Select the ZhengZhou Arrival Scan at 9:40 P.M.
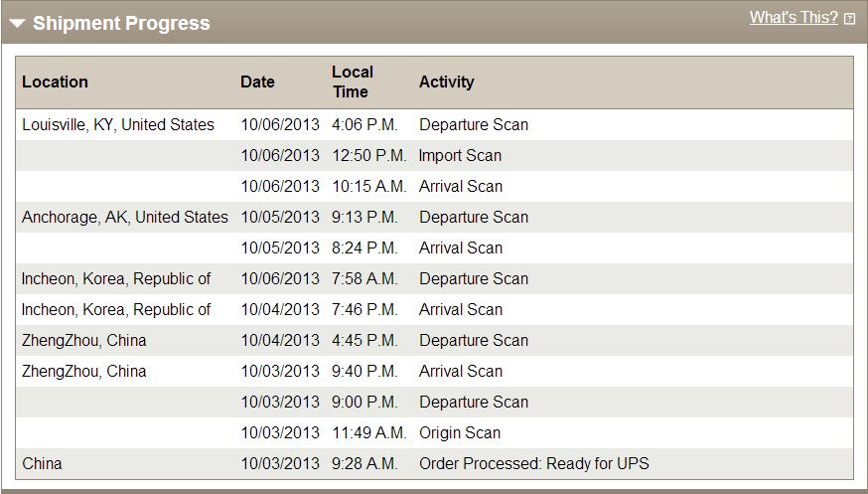 click(x=434, y=371)
